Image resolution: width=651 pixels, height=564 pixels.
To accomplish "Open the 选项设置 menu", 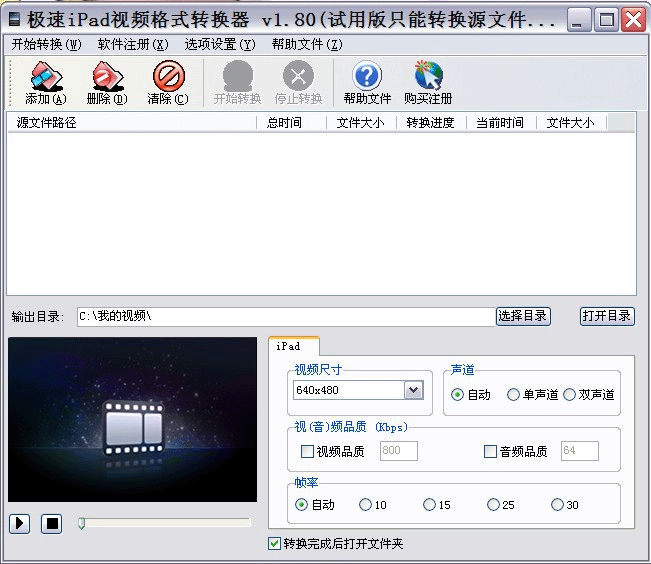I will (220, 44).
